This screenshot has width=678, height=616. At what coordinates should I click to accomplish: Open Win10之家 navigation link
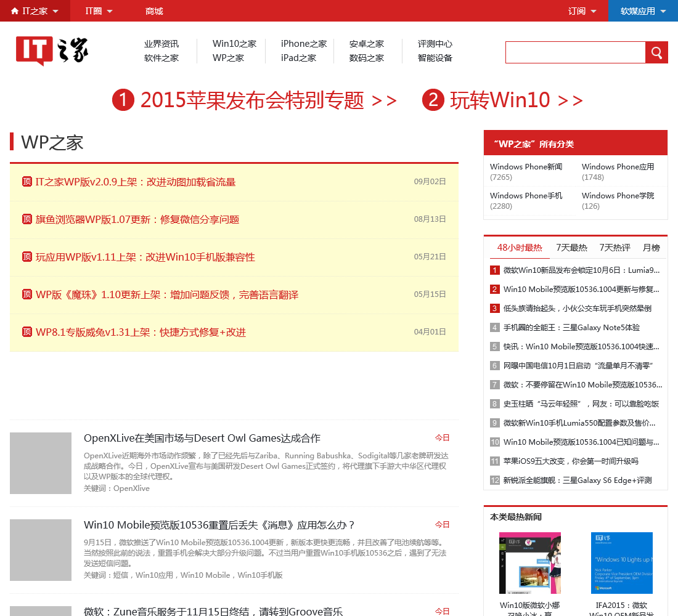[x=234, y=44]
